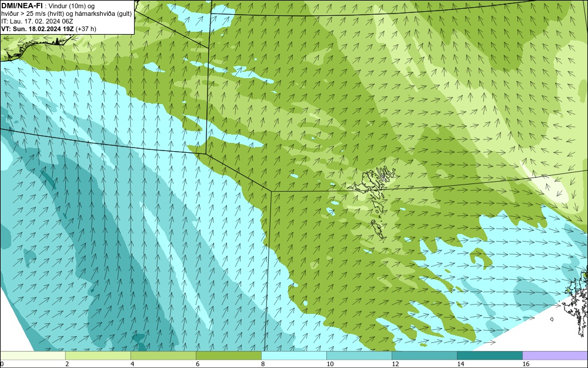Click the purple legend swatch above 16 m/s
Screen dimensions: 588x368
555,356
